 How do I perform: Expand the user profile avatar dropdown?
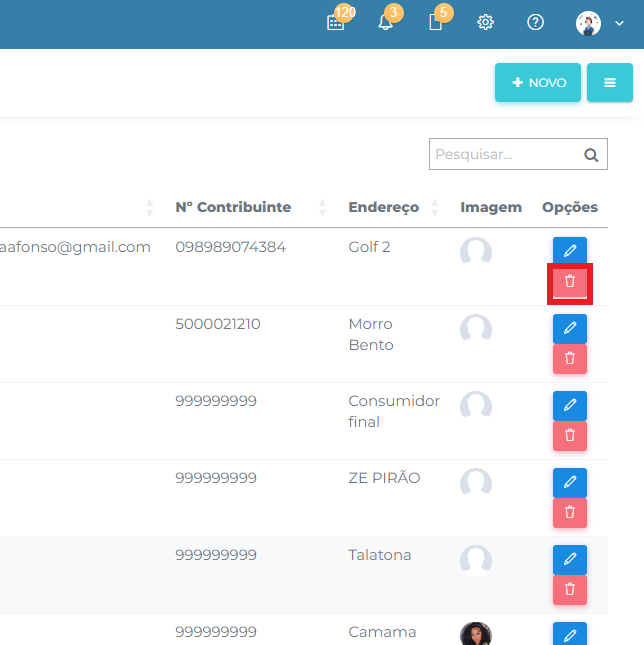pyautogui.click(x=599, y=23)
